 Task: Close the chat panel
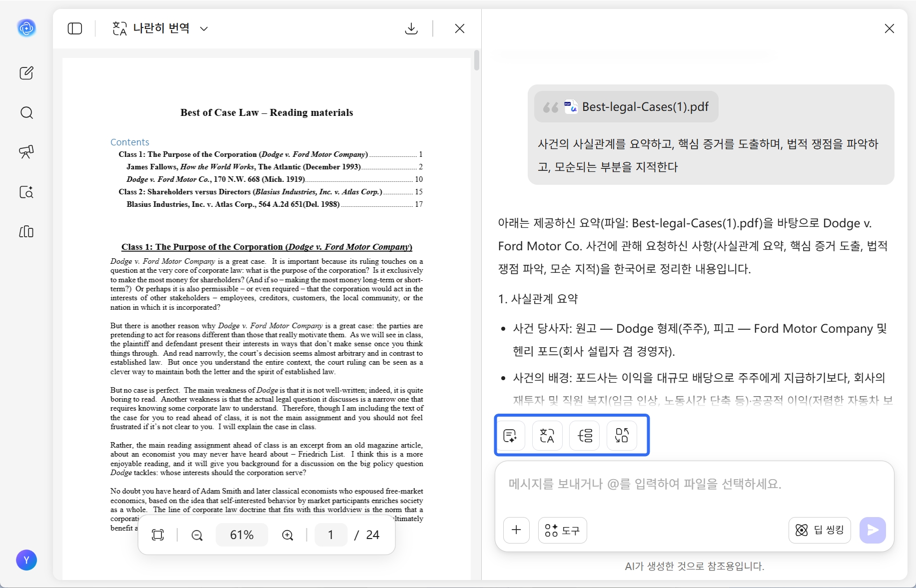coord(890,28)
